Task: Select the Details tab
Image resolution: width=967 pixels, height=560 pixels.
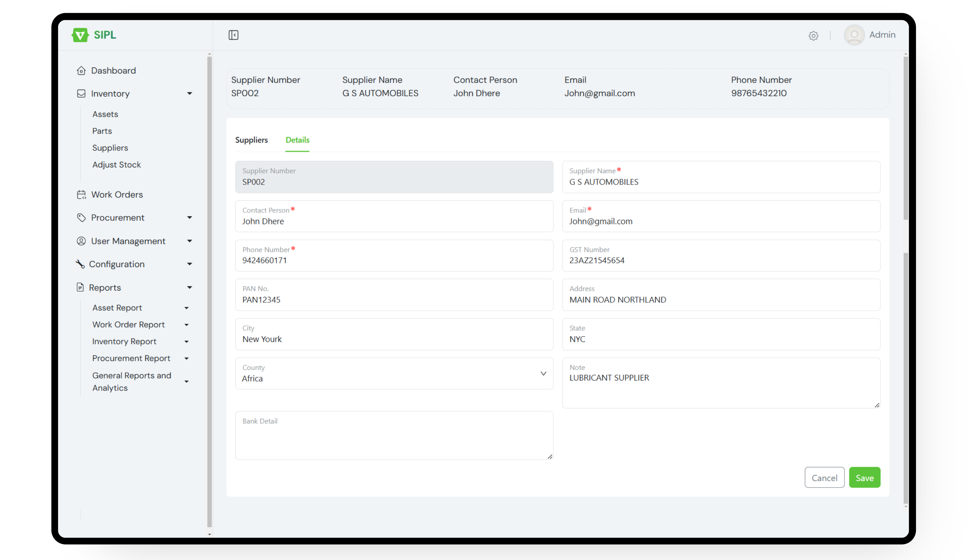Action: click(x=297, y=140)
